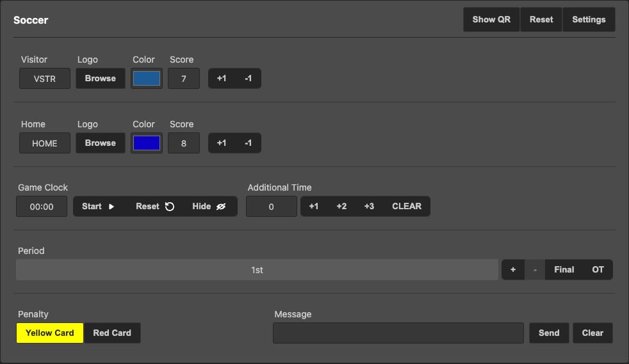Set the period to Final
The width and height of the screenshot is (629, 364).
click(564, 269)
